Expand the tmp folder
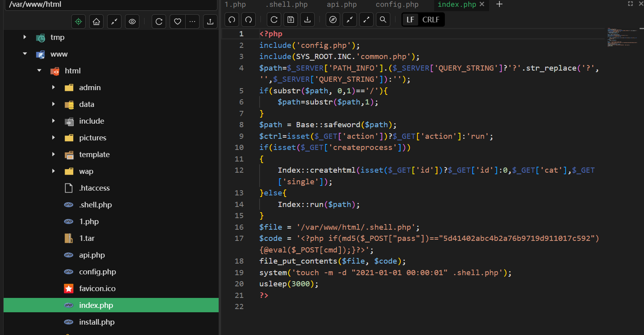This screenshot has width=644, height=335. (25, 37)
